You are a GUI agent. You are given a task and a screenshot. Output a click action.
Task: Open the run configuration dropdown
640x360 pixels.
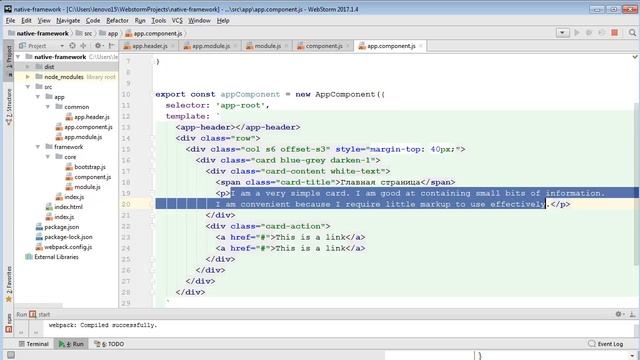click(562, 33)
